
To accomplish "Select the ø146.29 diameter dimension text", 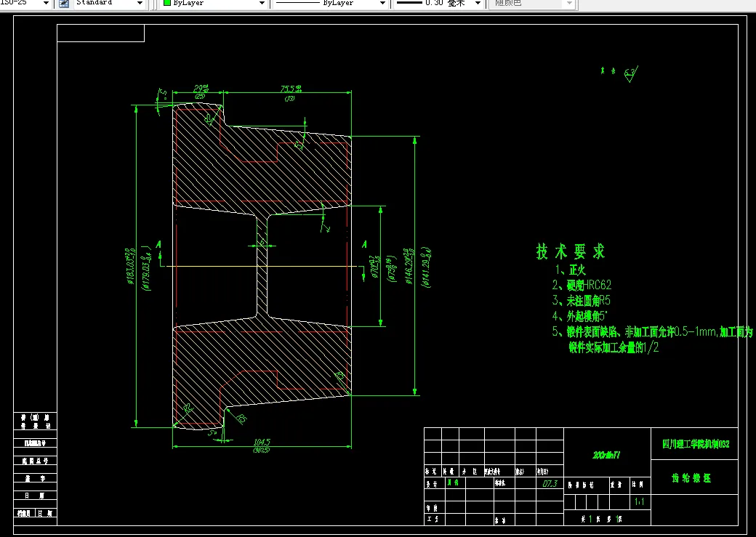I will pos(408,266).
